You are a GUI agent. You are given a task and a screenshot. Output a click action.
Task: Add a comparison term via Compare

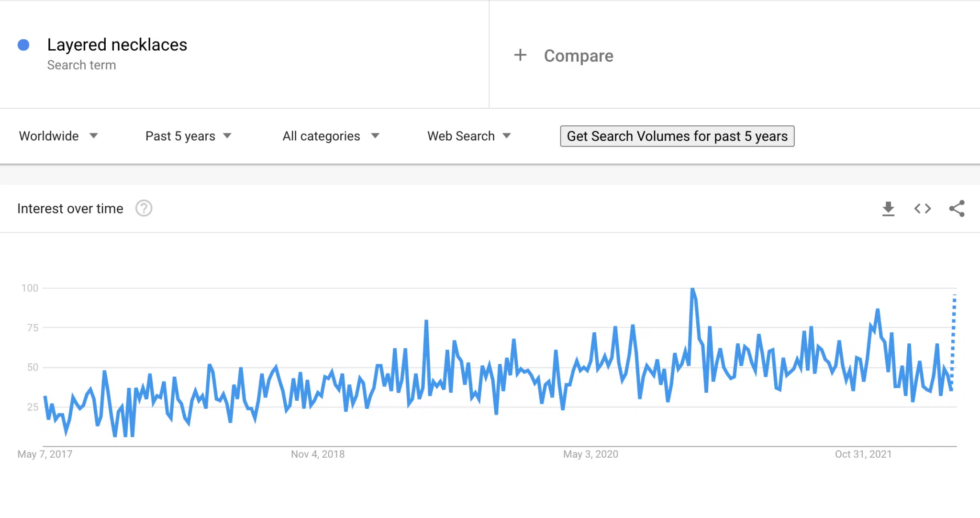[579, 56]
